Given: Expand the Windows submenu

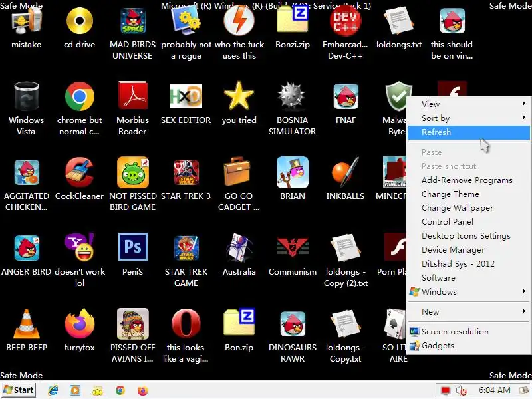Looking at the screenshot, I should tap(469, 291).
